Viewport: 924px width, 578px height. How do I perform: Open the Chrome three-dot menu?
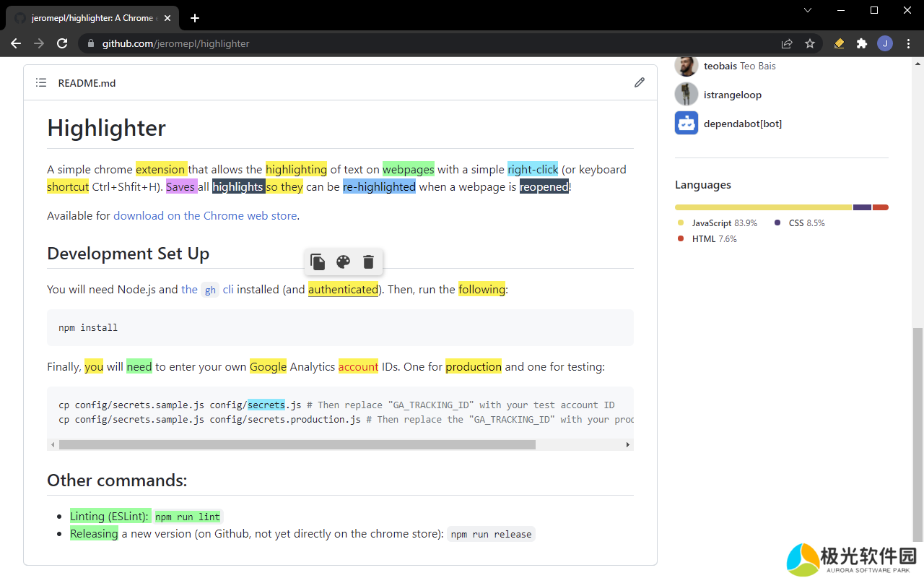point(907,43)
